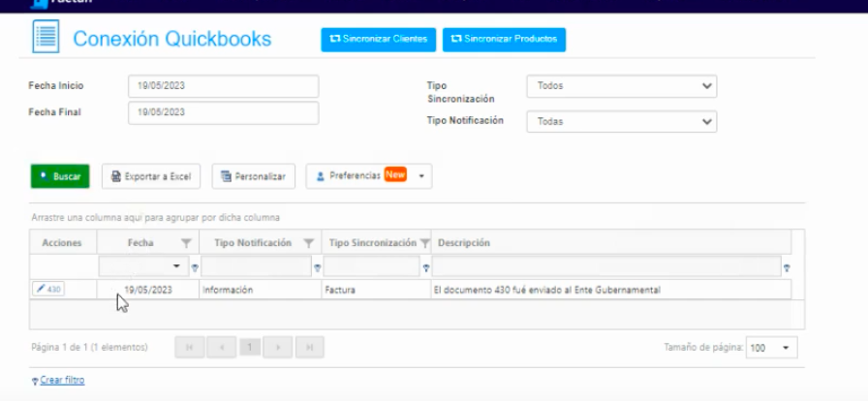868x401 pixels.
Task: Click the Conexión Quickbooks page title
Action: point(172,39)
